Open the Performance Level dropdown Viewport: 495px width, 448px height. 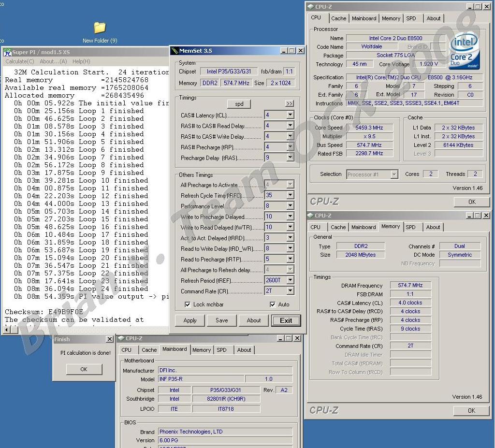click(290, 206)
